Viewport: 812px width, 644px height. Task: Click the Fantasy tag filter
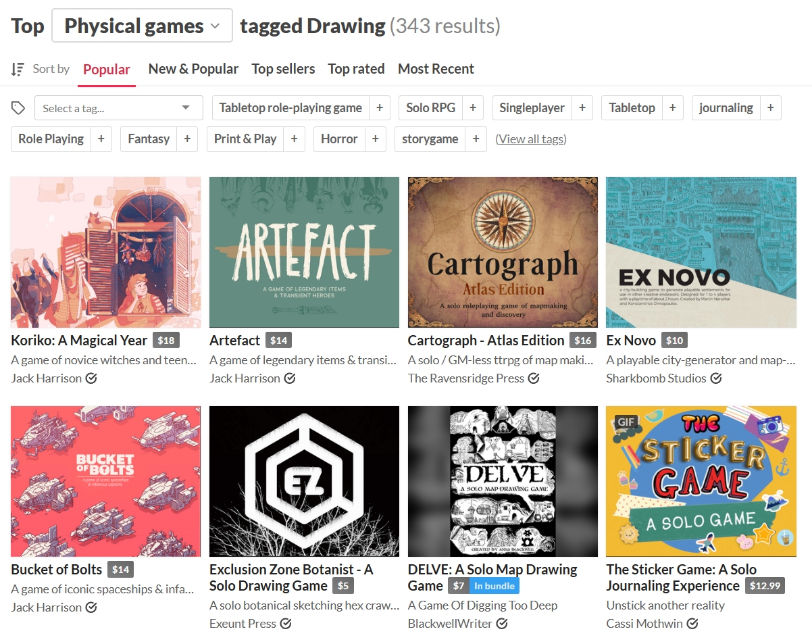(149, 139)
